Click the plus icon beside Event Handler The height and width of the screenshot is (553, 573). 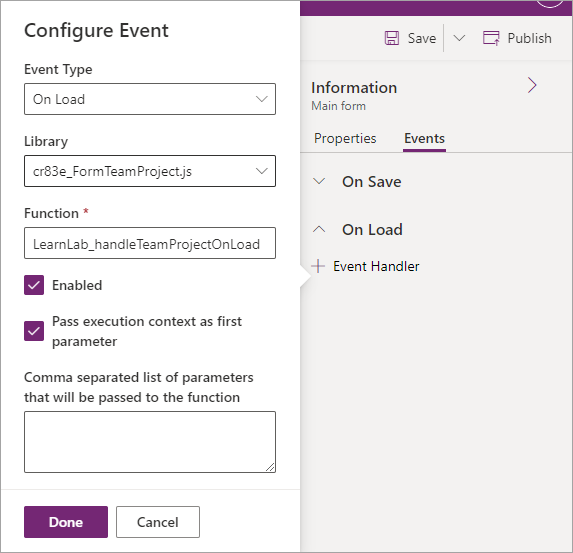pos(318,266)
